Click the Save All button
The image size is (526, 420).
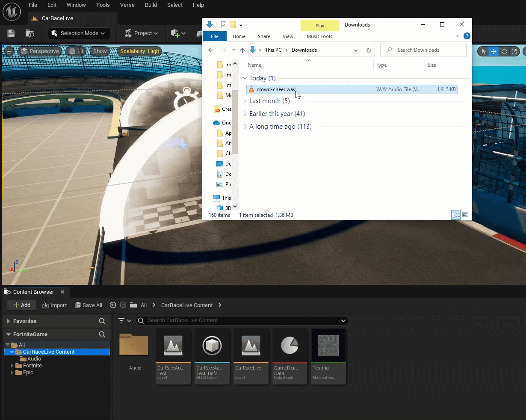pyautogui.click(x=89, y=305)
